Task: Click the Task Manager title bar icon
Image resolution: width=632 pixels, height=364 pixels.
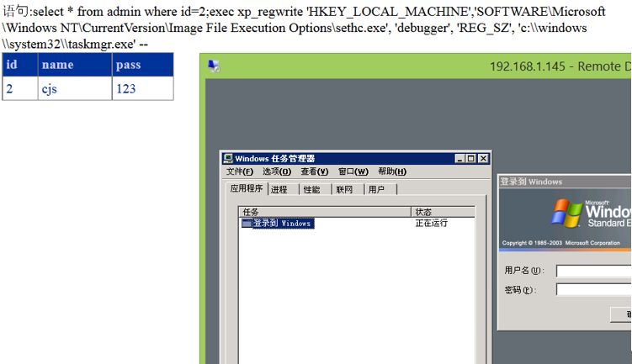Action: (228, 158)
